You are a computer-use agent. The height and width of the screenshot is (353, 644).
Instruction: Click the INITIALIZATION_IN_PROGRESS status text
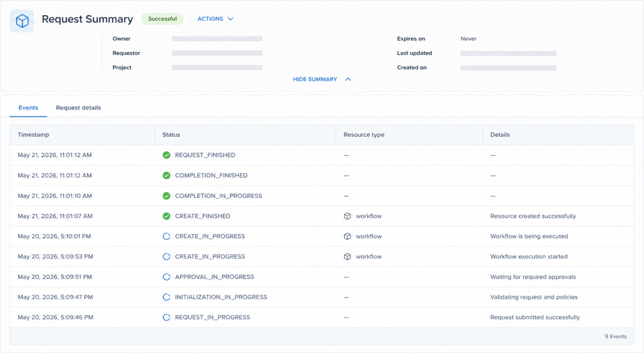221,297
